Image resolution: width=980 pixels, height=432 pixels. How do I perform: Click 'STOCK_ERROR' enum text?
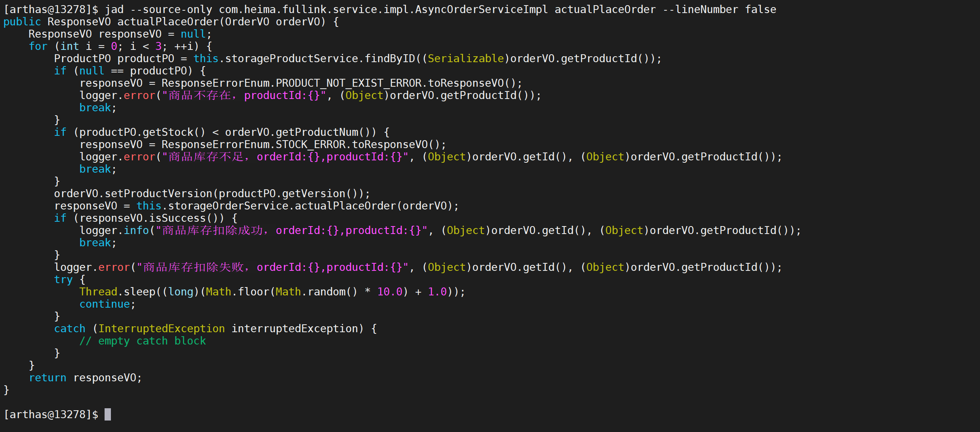(311, 145)
